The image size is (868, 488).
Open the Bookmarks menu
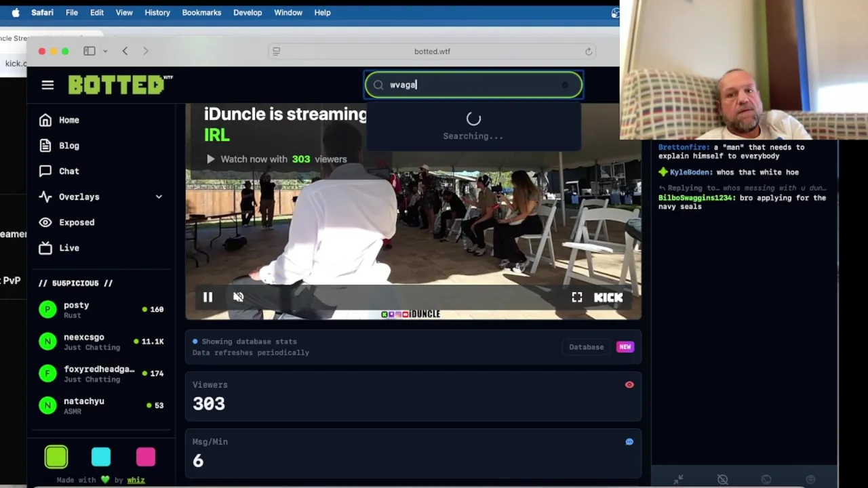[x=201, y=12]
